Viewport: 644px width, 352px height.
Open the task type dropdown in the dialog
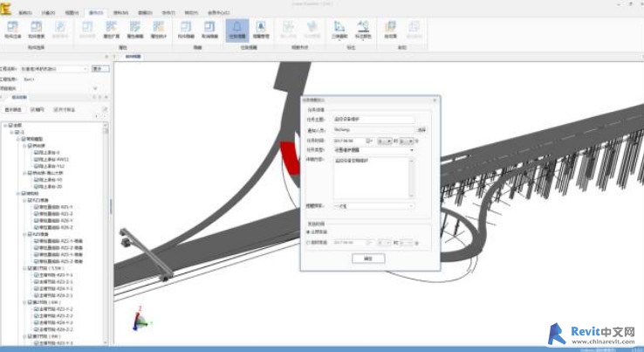coord(411,150)
